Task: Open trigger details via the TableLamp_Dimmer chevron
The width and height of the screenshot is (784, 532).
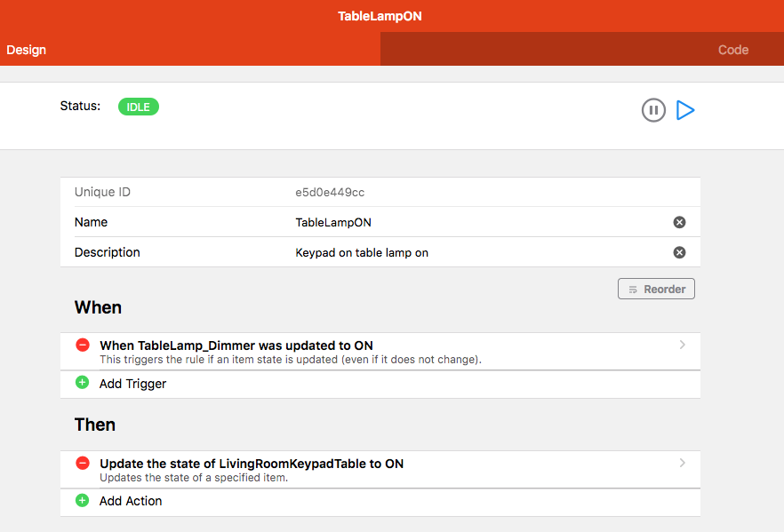Action: click(682, 345)
